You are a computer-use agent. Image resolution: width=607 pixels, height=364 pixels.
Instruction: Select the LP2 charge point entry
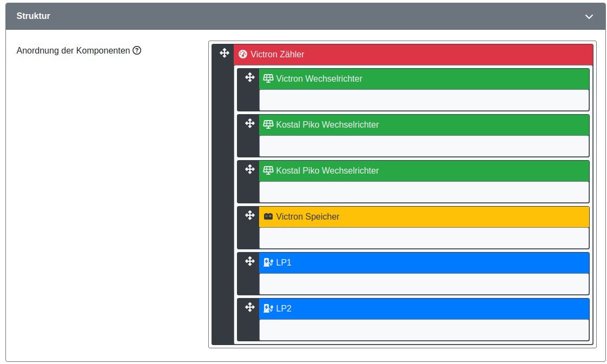(424, 309)
